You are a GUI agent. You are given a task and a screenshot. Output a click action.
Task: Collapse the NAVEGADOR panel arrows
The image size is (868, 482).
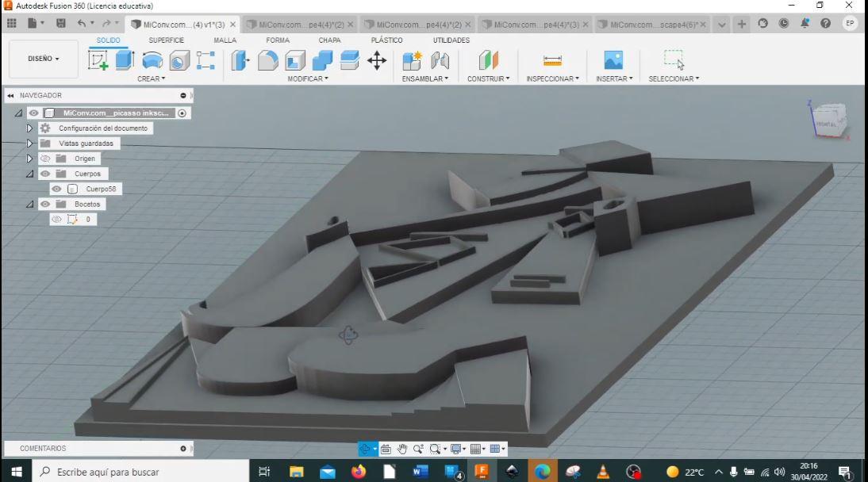10,96
